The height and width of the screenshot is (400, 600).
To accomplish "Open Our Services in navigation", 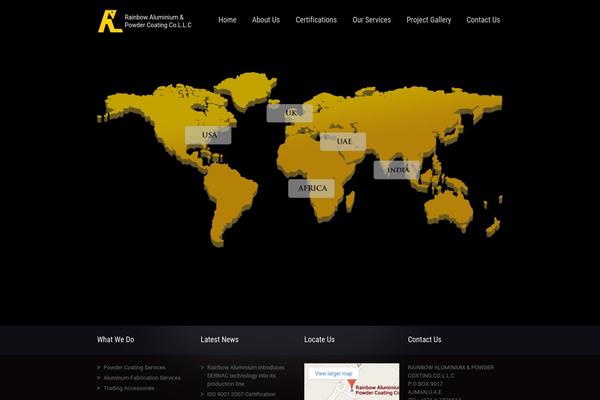I will click(372, 20).
